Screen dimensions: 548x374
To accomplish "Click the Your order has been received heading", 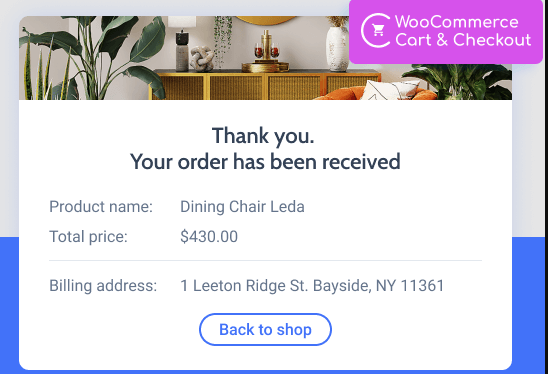I will pos(265,162).
